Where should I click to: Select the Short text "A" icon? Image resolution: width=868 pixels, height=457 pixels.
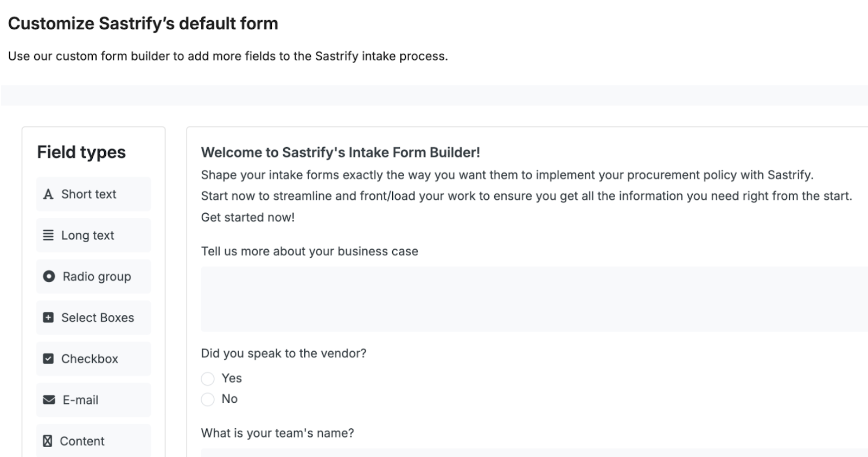tap(48, 194)
